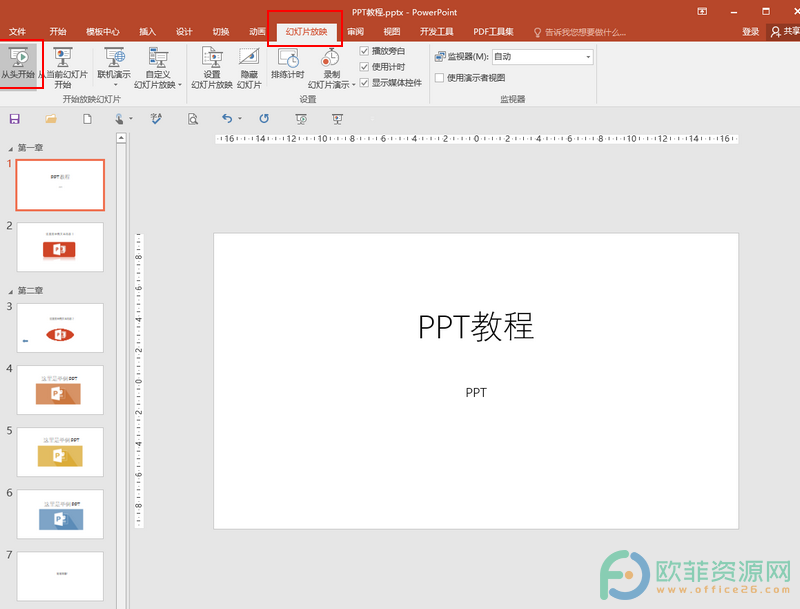Enable the 使用演示者视图 checkbox

tap(439, 78)
